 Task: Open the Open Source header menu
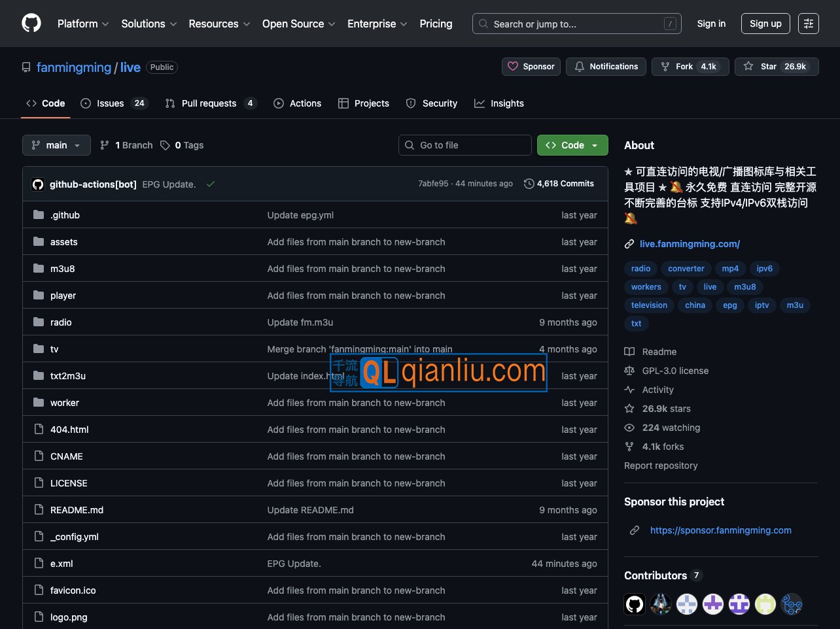tap(298, 24)
